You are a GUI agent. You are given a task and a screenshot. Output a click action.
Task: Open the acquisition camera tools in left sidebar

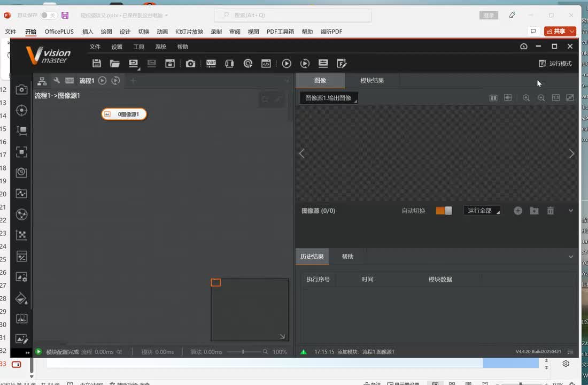21,89
